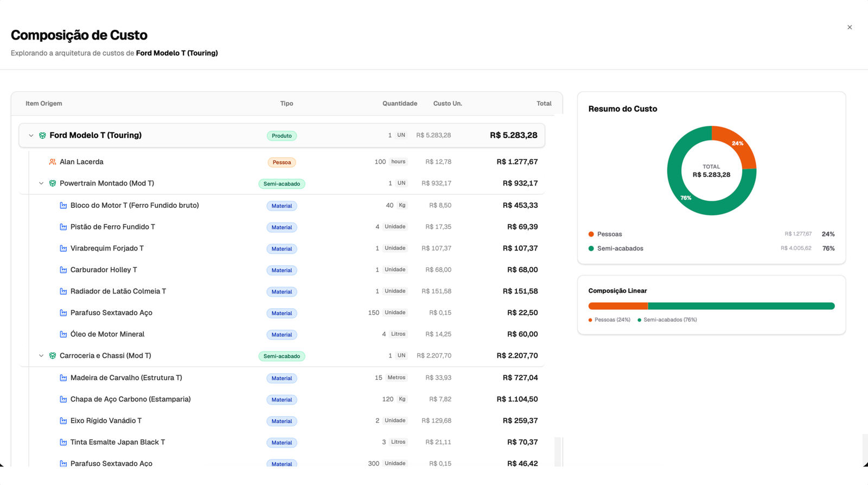The width and height of the screenshot is (868, 485).
Task: Select the Carroceria e Chassi (Mod T) row name
Action: pos(105,356)
